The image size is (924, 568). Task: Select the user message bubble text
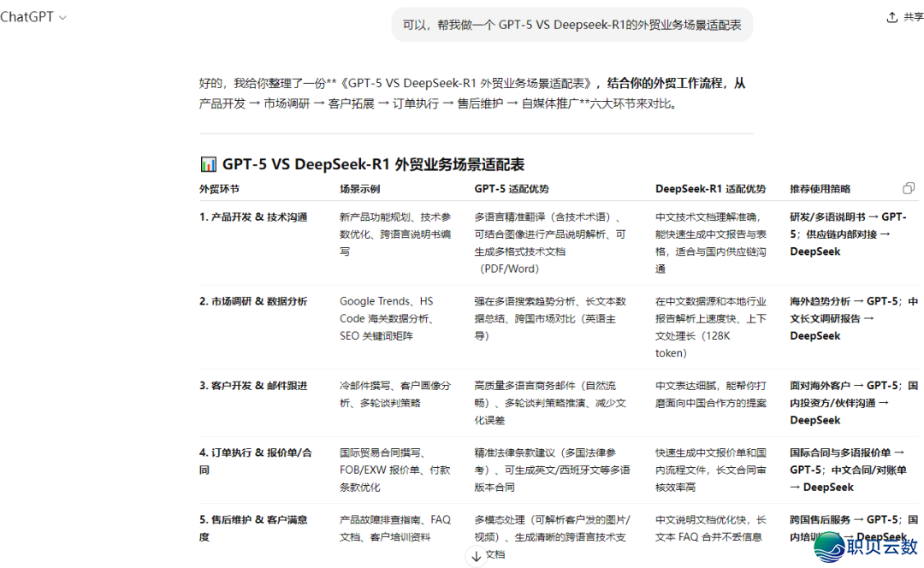pyautogui.click(x=572, y=25)
